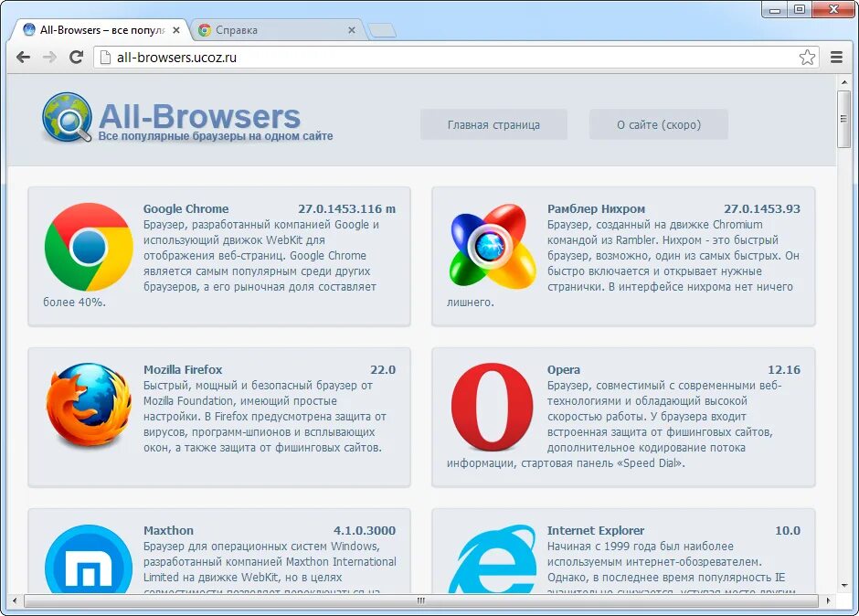Minimize the browser window

(x=775, y=9)
